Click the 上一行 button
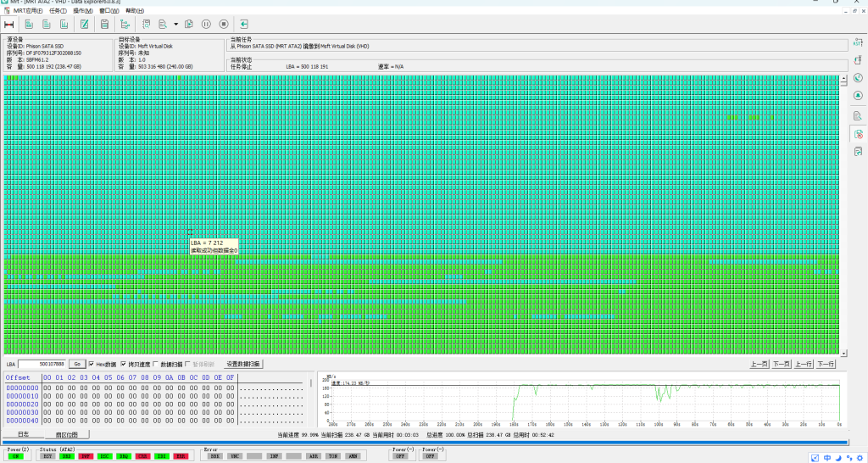The width and height of the screenshot is (868, 463). [804, 364]
